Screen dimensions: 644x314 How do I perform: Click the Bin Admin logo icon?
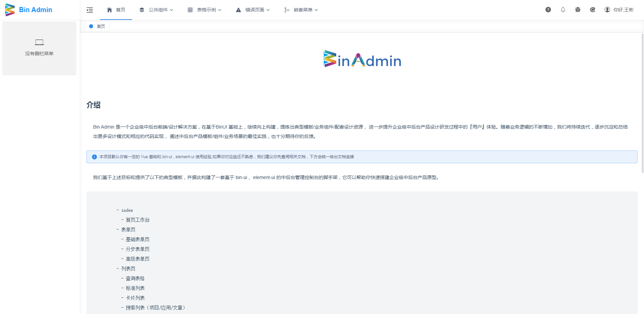click(10, 10)
